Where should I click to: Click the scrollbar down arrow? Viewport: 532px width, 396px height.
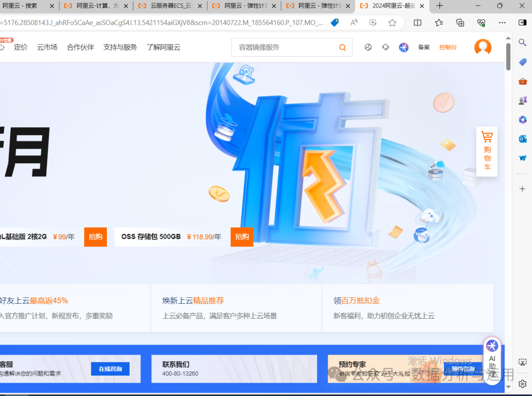coord(508,387)
